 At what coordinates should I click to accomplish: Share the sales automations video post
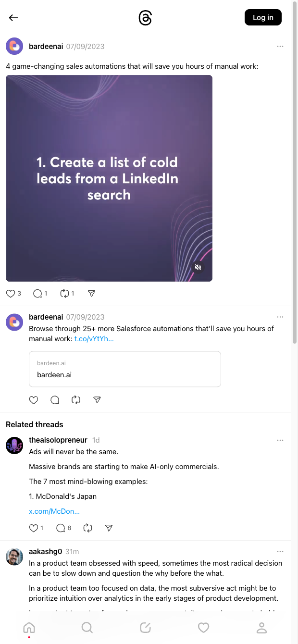[91, 293]
